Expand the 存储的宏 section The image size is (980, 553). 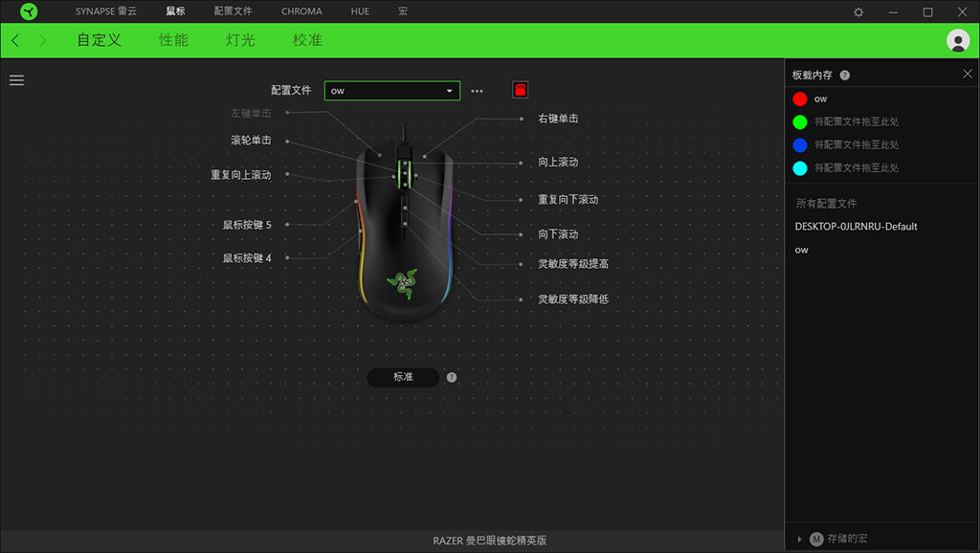click(x=799, y=539)
